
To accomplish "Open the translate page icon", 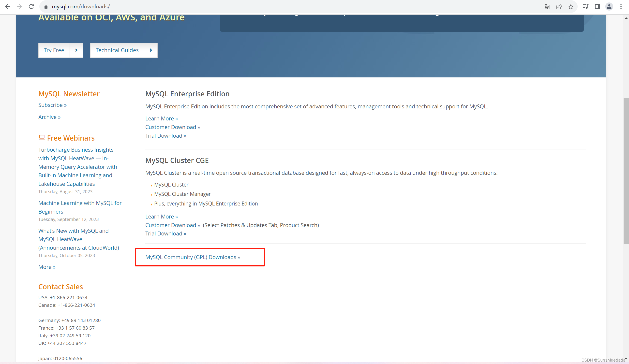I will (547, 7).
